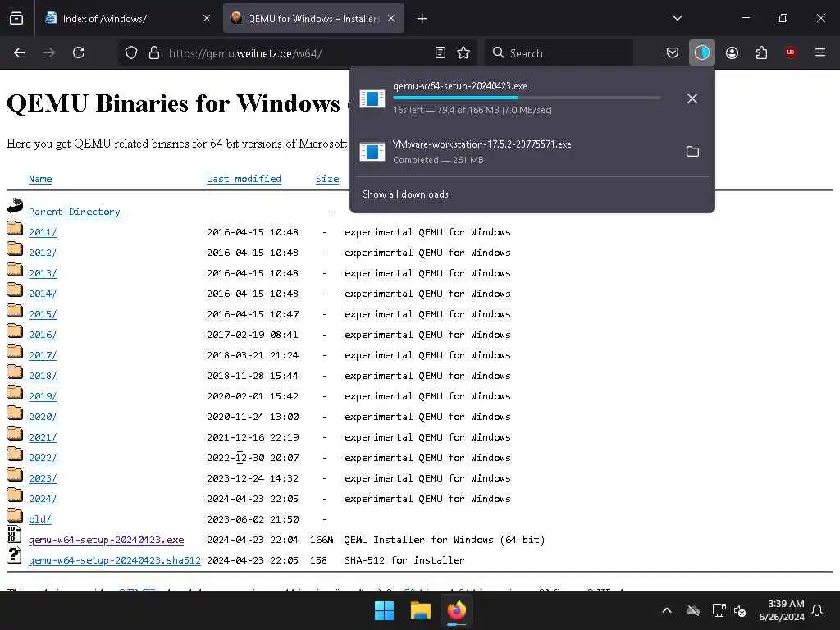The width and height of the screenshot is (840, 630).
Task: Open the Firefox application hamburger menu
Action: [x=820, y=53]
